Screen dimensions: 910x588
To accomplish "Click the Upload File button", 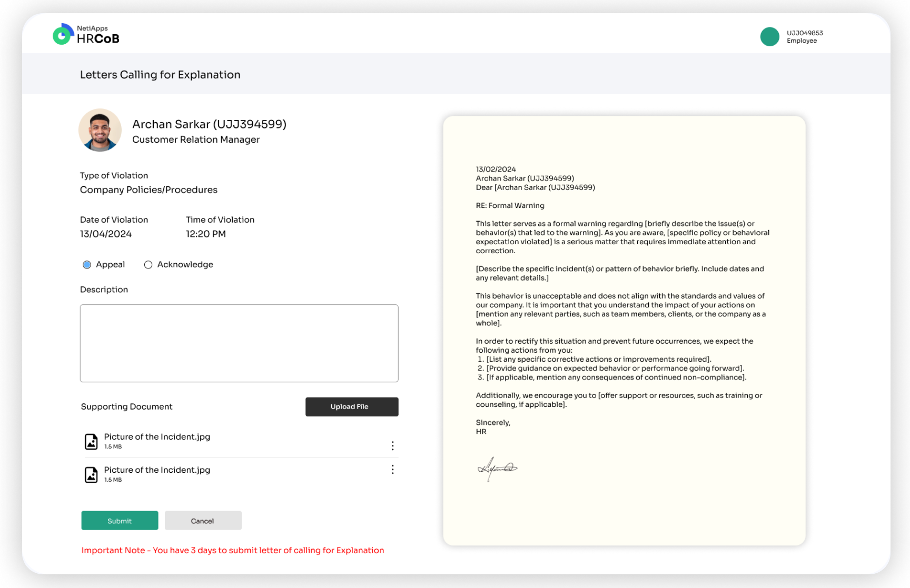I will pyautogui.click(x=351, y=406).
